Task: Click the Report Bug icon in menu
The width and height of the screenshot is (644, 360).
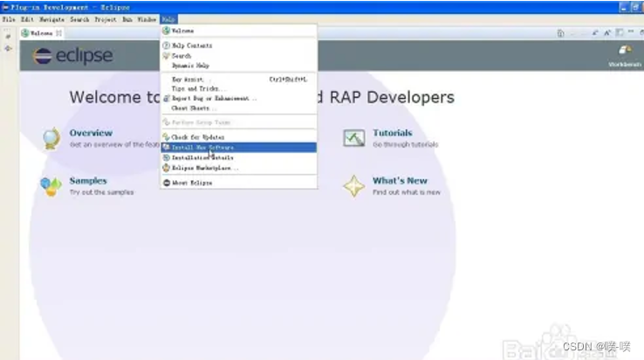Action: tap(167, 99)
